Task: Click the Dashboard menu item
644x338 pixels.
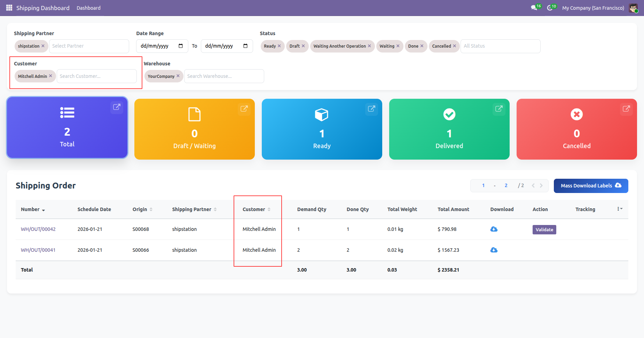Action: [88, 8]
